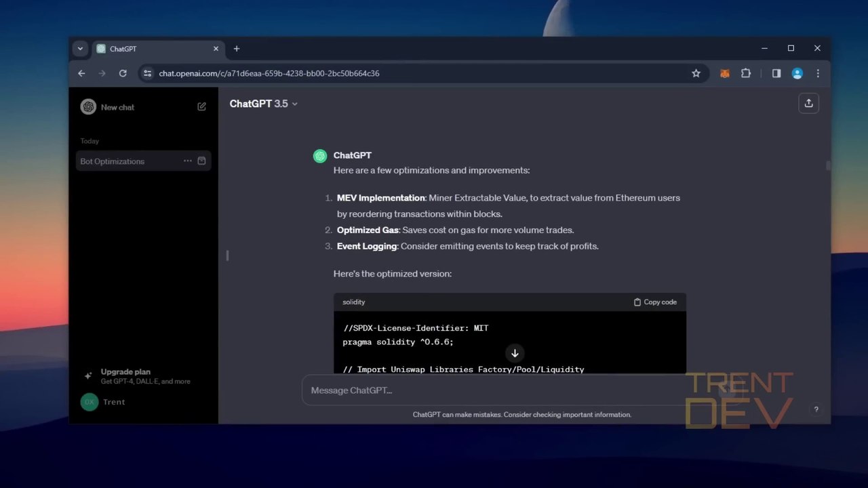This screenshot has height=488, width=868.
Task: Click 'Here are a few optimizations' sentence
Action: pyautogui.click(x=432, y=170)
